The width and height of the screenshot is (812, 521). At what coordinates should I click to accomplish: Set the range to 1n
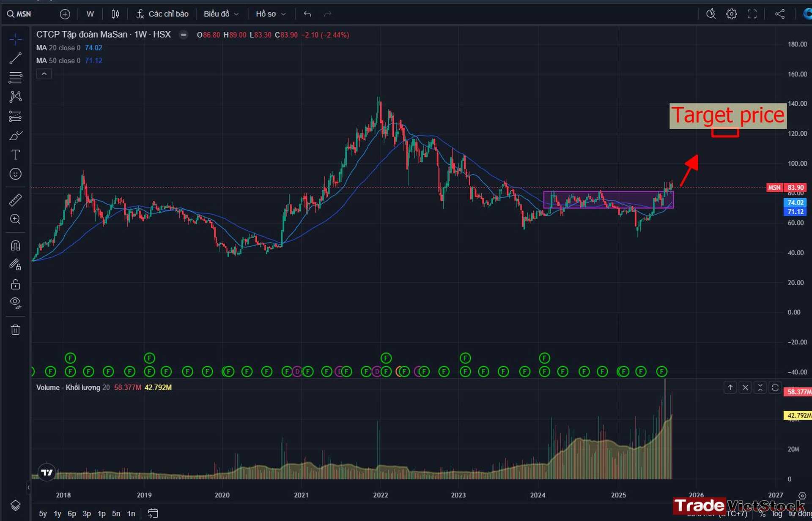click(131, 514)
